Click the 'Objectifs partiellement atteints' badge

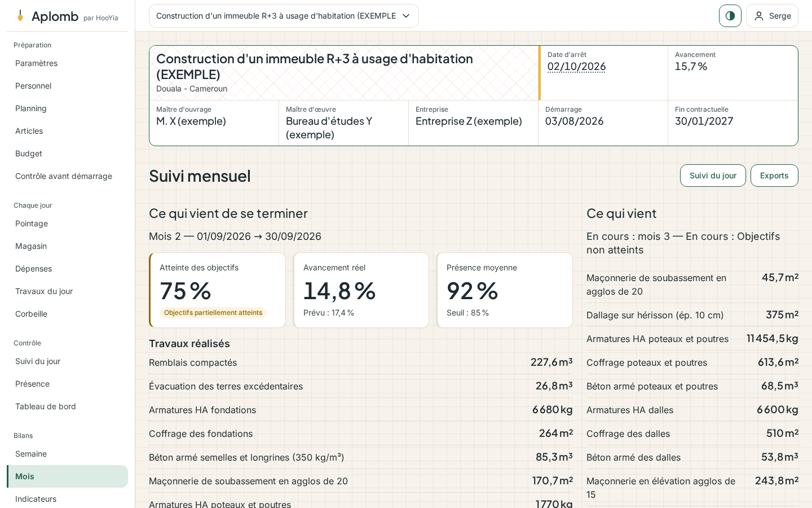[213, 313]
